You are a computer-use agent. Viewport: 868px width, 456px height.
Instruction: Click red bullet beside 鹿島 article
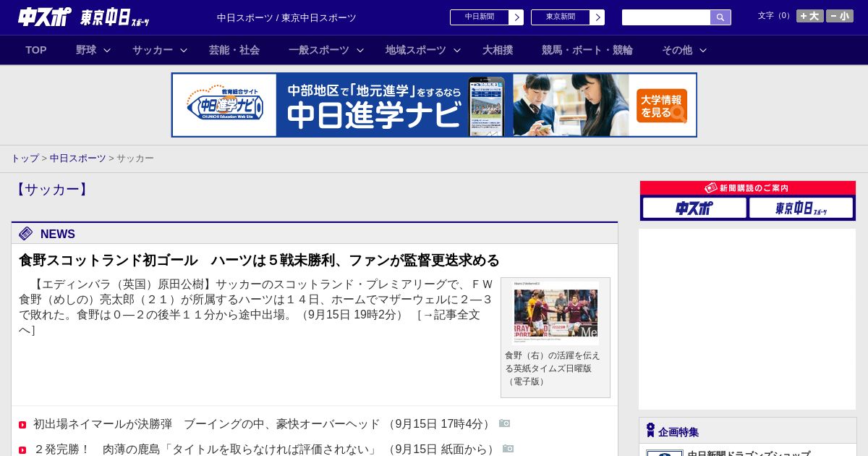(22, 450)
